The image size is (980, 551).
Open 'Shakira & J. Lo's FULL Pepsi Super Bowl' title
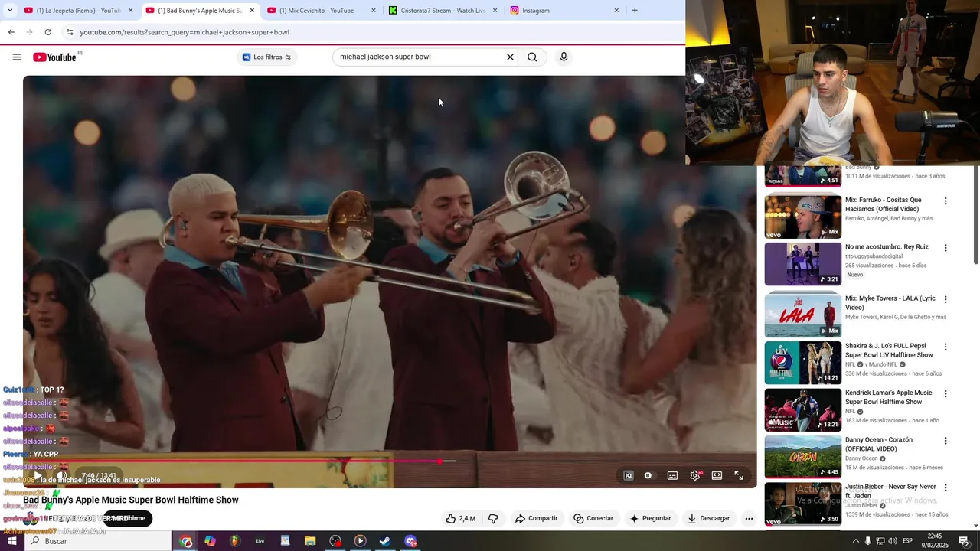tap(889, 350)
